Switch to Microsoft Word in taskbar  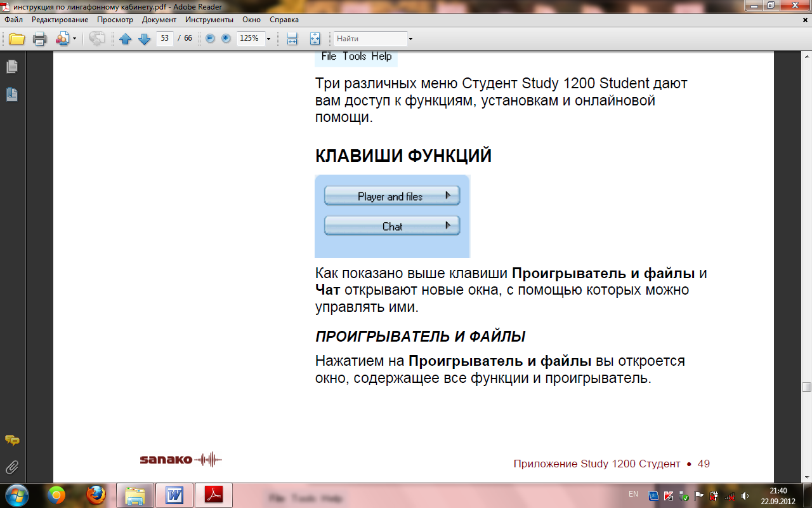(x=174, y=495)
